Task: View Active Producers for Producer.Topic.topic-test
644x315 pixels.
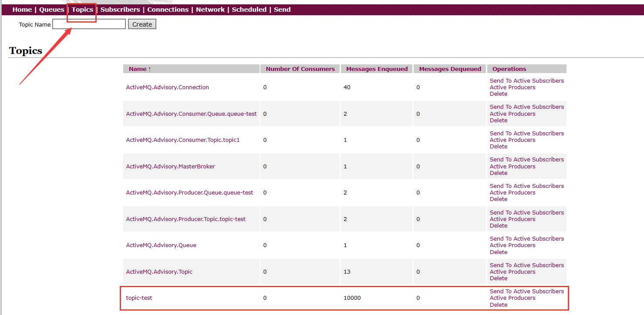Action: [513, 219]
